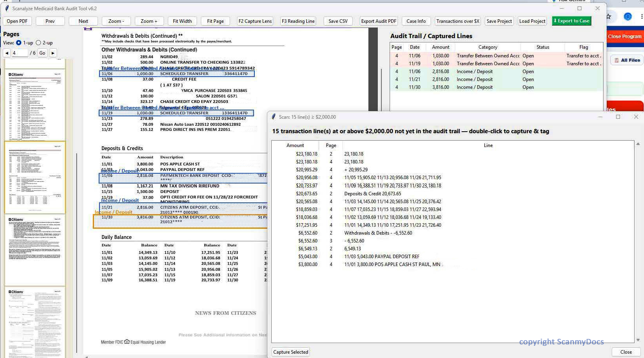Select audit row 11/19 1,030.00 transfer
The height and width of the screenshot is (358, 644).
496,64
